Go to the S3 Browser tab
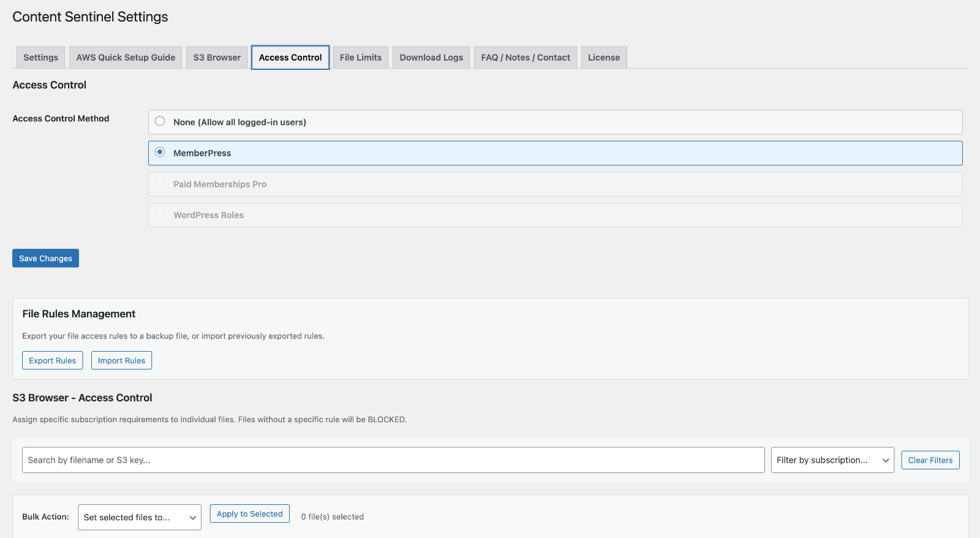 tap(217, 58)
